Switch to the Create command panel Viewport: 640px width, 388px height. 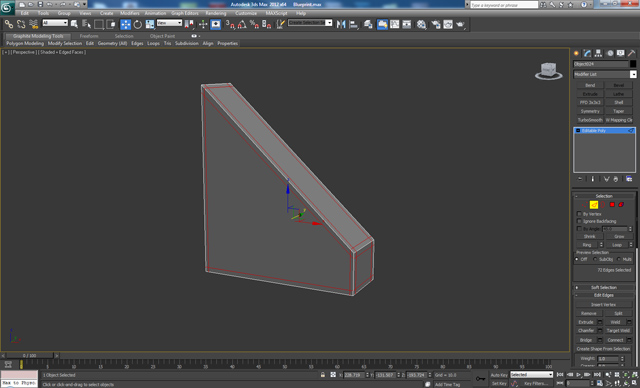point(576,53)
